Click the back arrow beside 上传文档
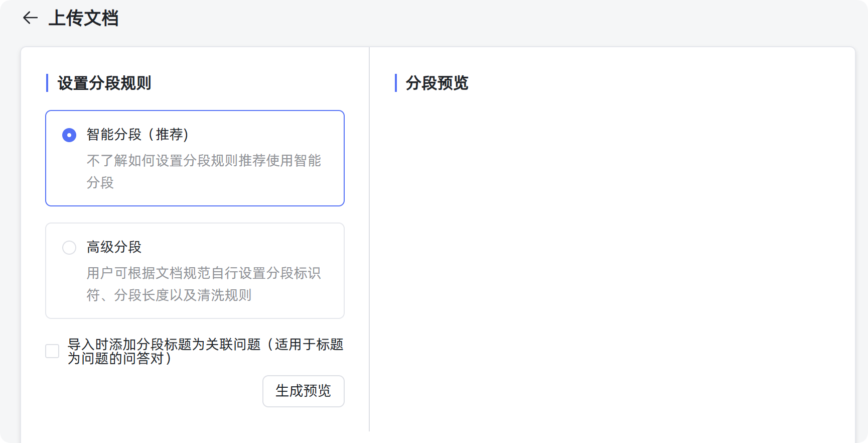The height and width of the screenshot is (443, 868). [30, 18]
